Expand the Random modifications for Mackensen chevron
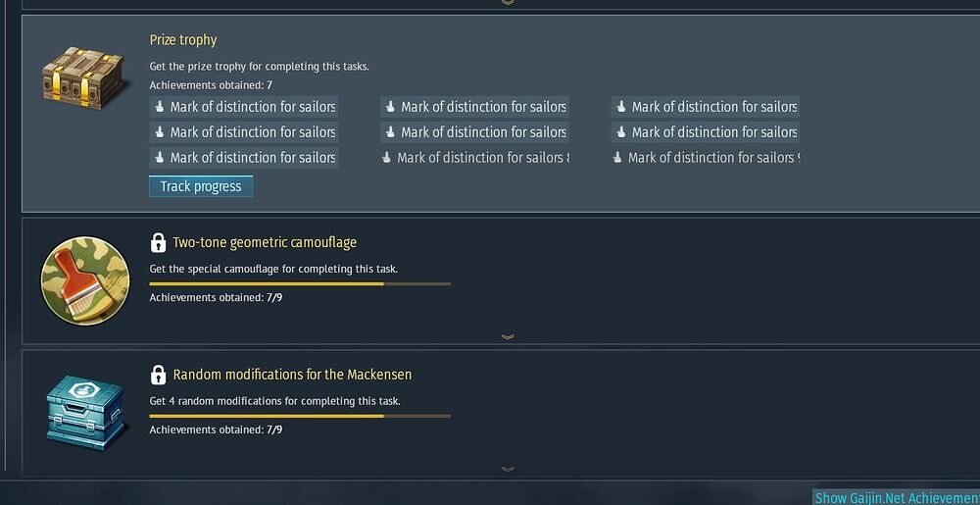The width and height of the screenshot is (980, 505). [x=508, y=469]
